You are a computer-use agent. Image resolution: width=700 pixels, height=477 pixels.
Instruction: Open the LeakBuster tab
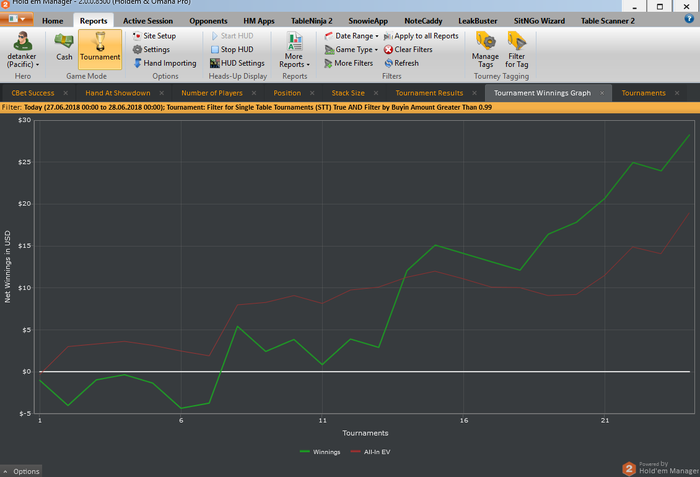click(478, 21)
